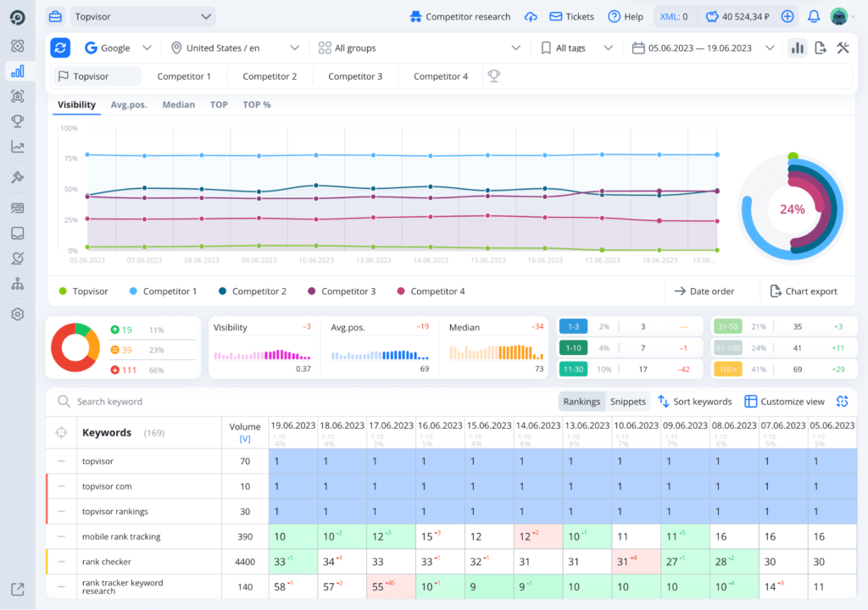The image size is (868, 610).
Task: Click the 24% circular visibility gauge
Action: [x=793, y=209]
